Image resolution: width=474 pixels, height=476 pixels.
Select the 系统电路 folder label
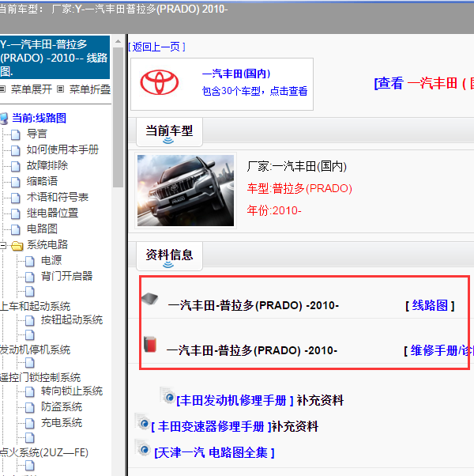point(47,244)
